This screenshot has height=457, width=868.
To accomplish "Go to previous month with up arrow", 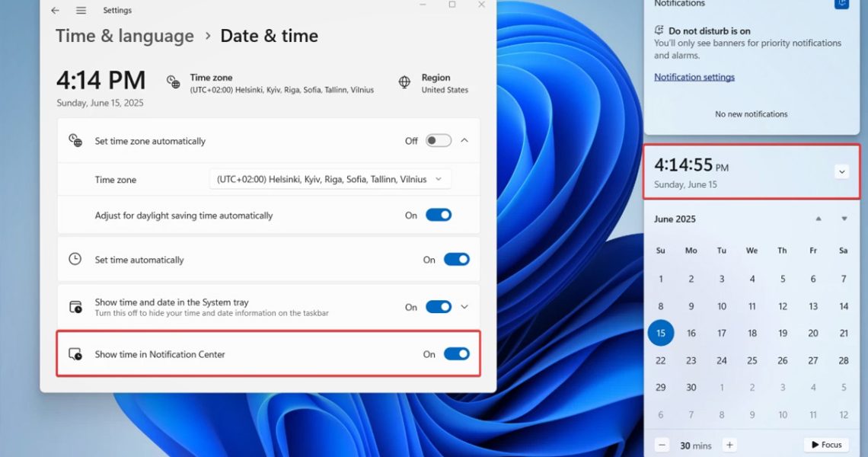I will click(x=819, y=219).
